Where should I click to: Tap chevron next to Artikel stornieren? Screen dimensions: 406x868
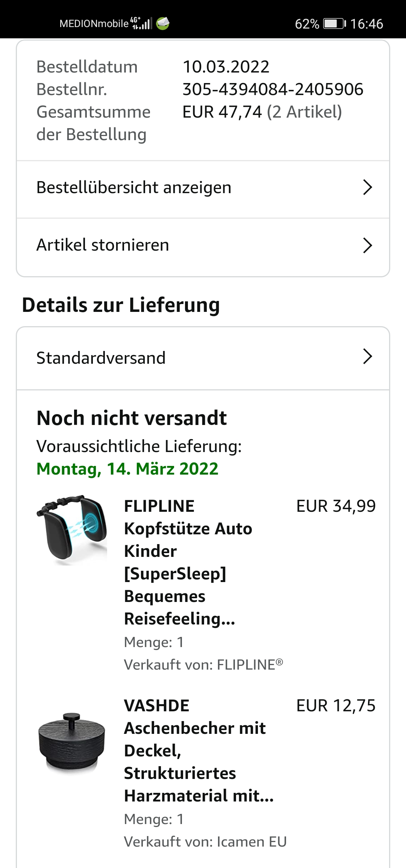pyautogui.click(x=367, y=245)
